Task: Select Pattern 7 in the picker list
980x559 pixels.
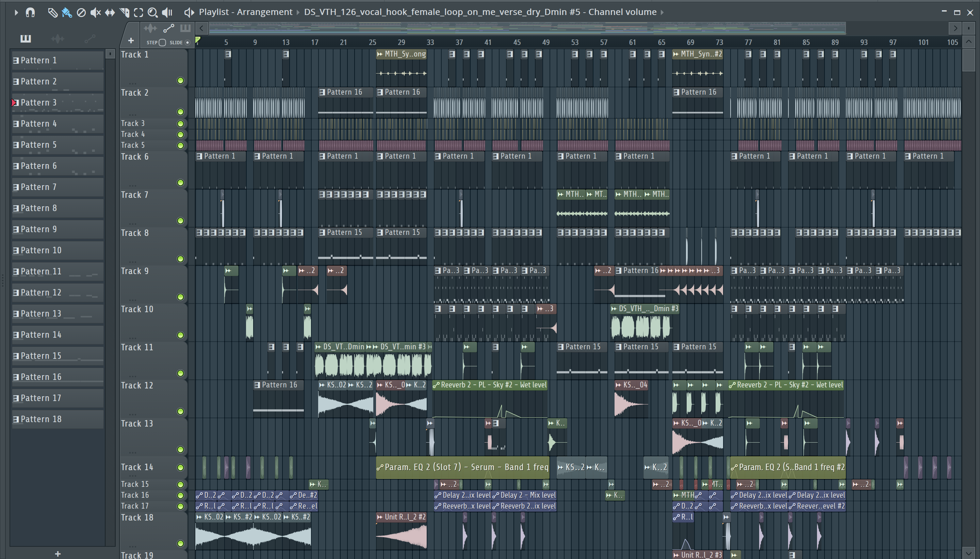Action: point(58,187)
